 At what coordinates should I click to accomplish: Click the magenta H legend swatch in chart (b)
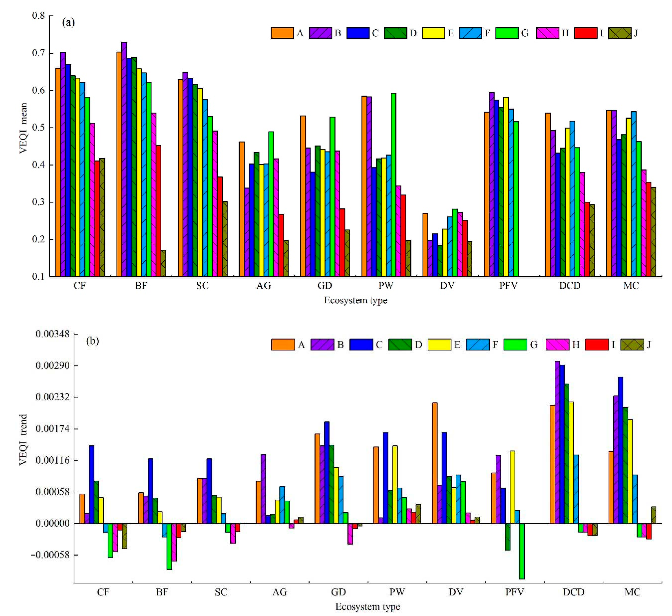557,344
